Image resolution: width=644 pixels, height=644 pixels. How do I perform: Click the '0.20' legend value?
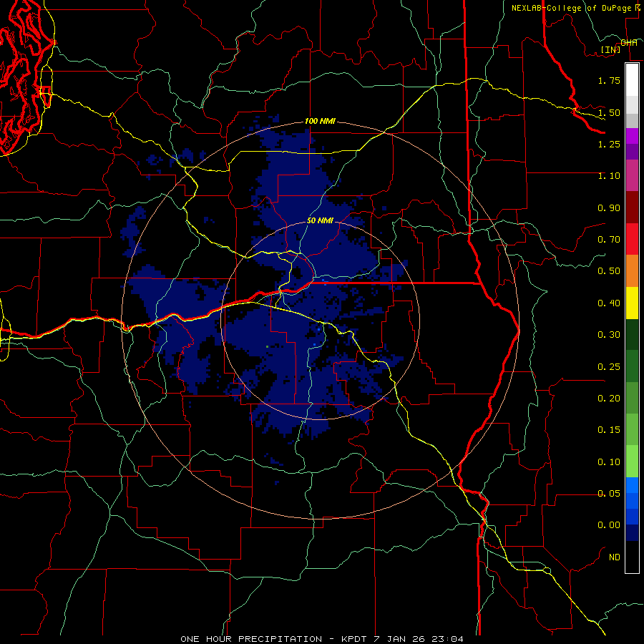(609, 399)
